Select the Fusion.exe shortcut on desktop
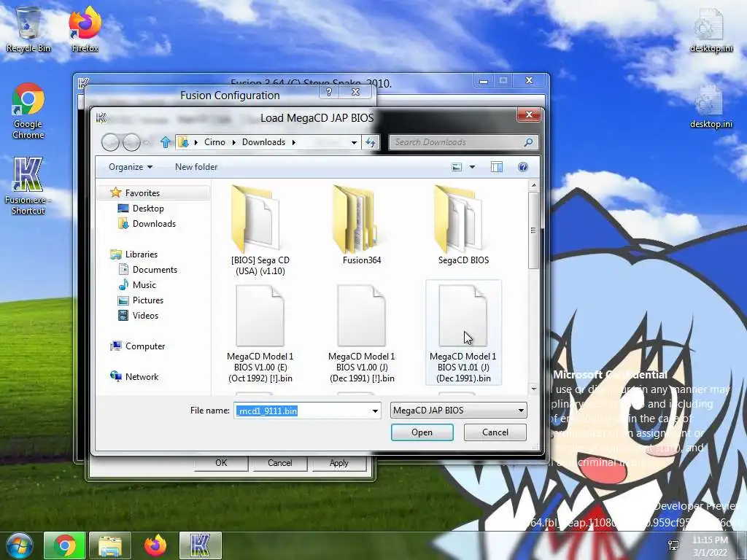This screenshot has width=747, height=560. 28,186
